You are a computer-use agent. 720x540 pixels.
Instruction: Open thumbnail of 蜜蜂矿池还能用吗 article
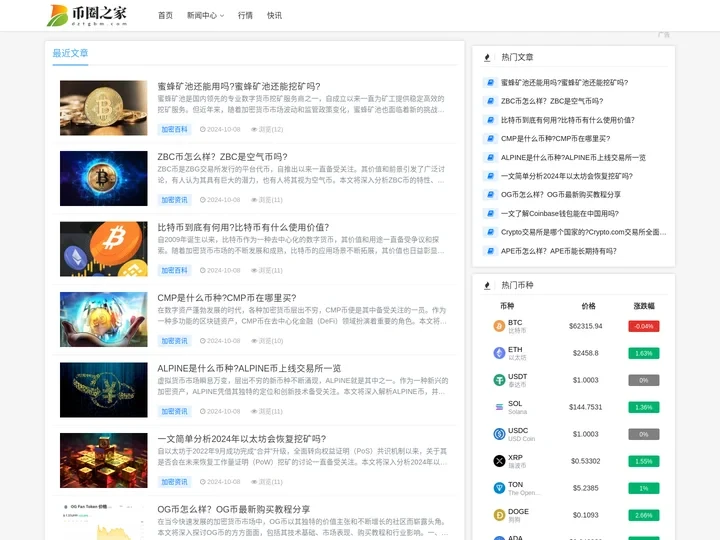tap(104, 108)
